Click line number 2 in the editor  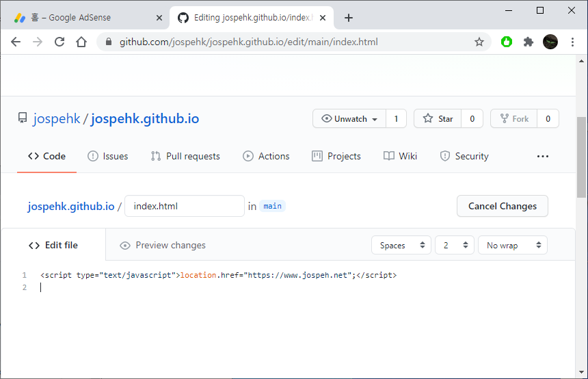pyautogui.click(x=25, y=287)
